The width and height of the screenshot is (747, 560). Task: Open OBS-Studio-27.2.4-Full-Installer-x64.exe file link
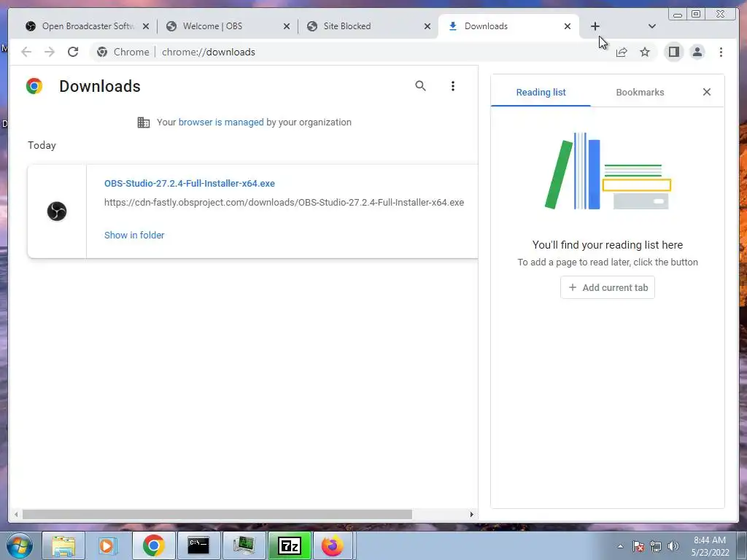[190, 183]
